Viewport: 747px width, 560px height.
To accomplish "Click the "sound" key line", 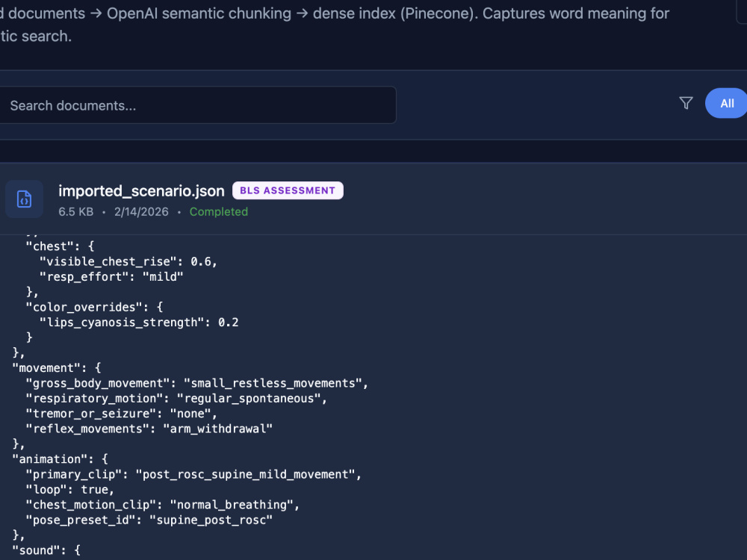I will [46, 551].
